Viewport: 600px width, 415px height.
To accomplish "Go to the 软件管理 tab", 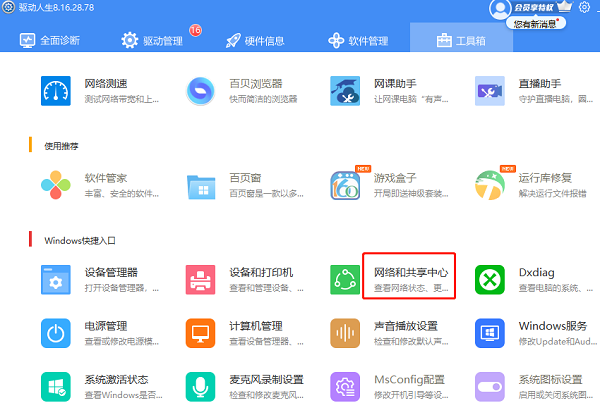I will tap(358, 41).
